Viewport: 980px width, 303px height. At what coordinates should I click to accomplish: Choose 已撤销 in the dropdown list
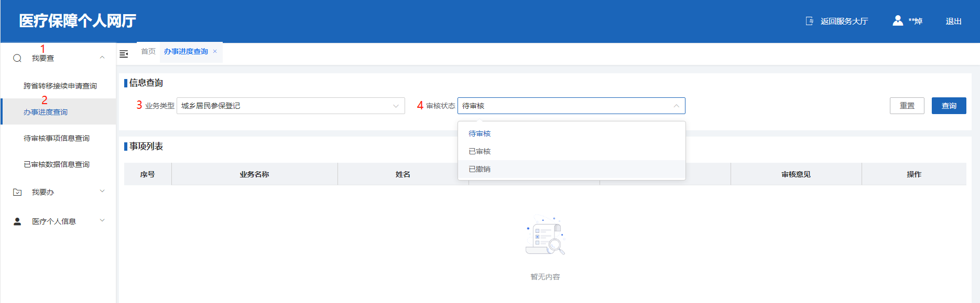480,169
